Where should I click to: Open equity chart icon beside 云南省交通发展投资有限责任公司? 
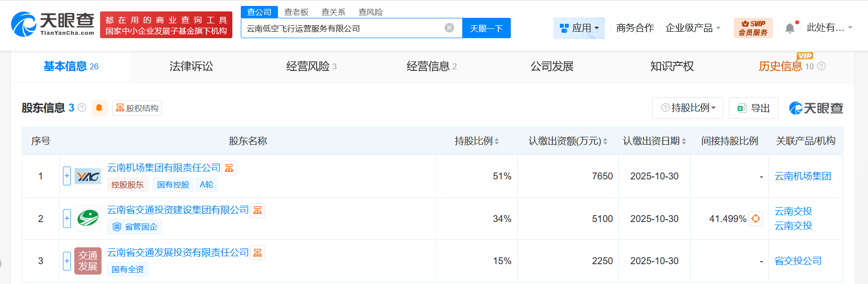coord(258,253)
